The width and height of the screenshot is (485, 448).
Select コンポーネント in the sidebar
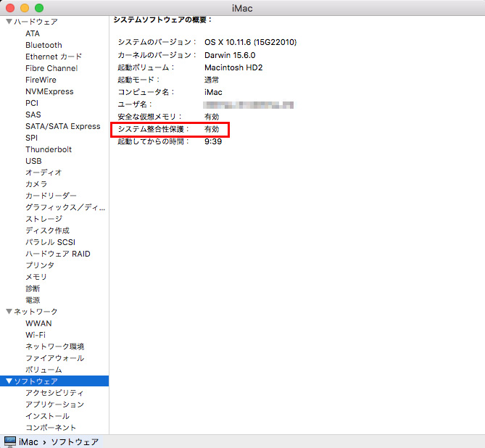[x=51, y=428]
